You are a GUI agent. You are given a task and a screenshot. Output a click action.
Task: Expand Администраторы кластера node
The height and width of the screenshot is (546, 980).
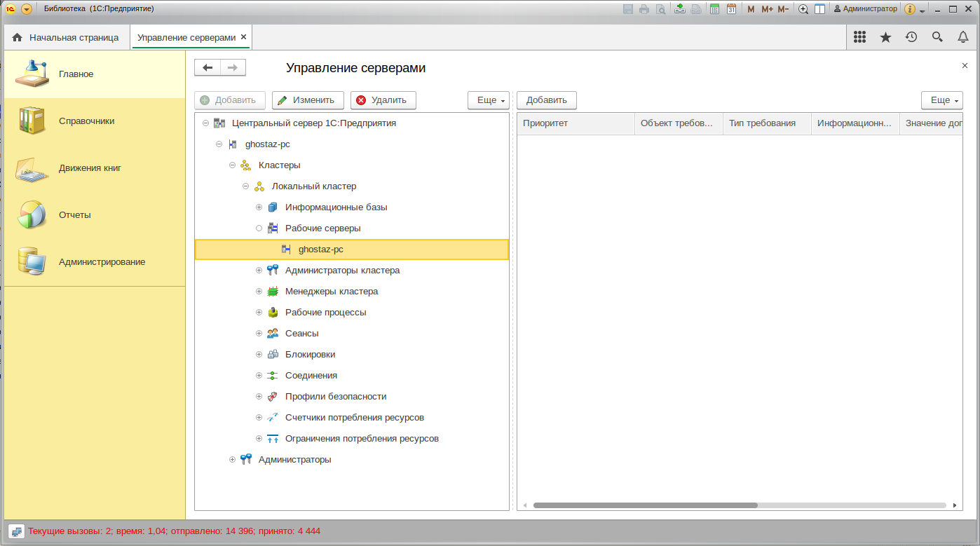point(259,271)
